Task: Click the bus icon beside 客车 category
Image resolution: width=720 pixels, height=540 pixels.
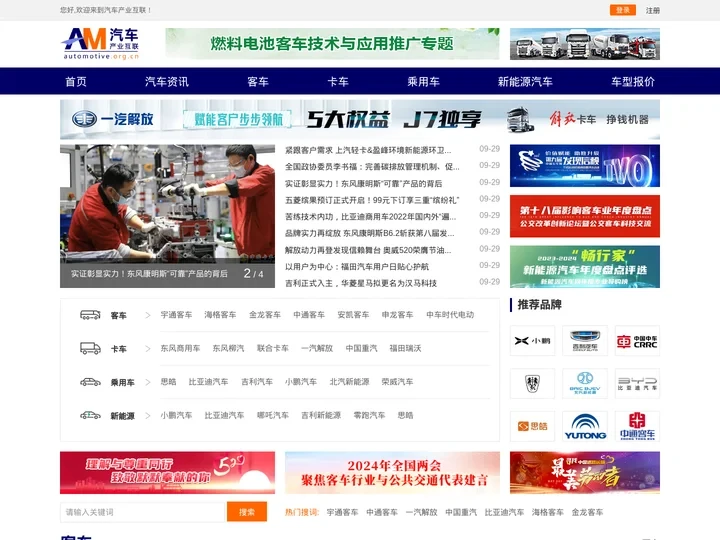Action: (x=90, y=315)
